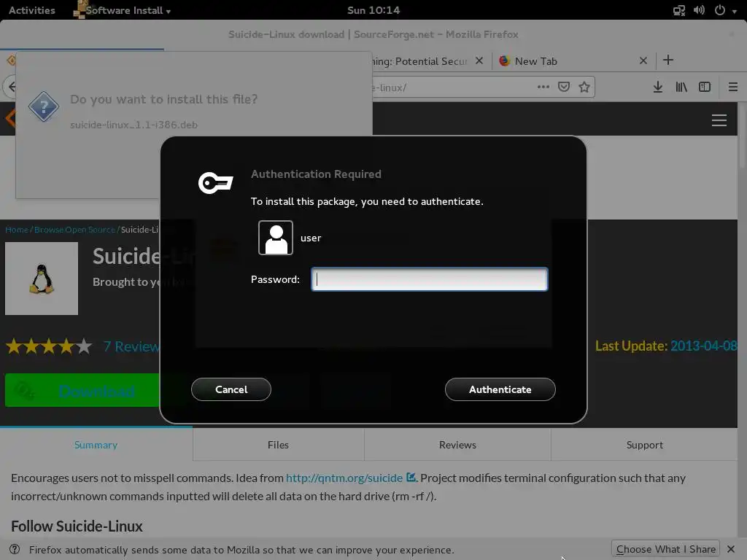Toggle the Firefox sidebar icon
This screenshot has height=560, width=747.
tap(705, 87)
